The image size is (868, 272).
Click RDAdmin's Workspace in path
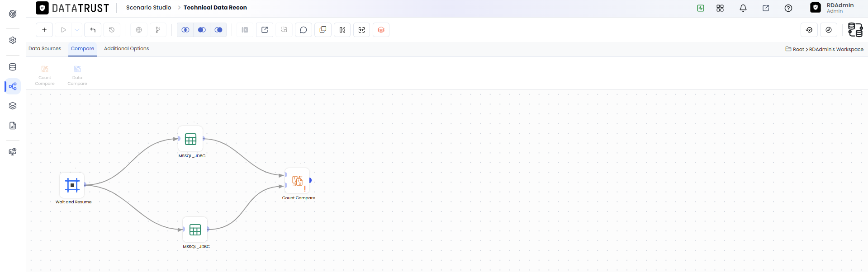836,49
